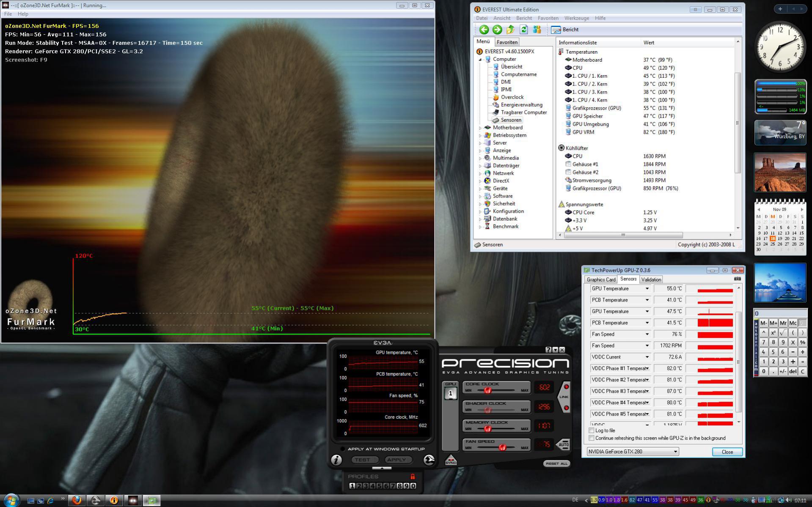The height and width of the screenshot is (507, 812).
Task: Open the Bericht report wizard
Action: point(565,30)
